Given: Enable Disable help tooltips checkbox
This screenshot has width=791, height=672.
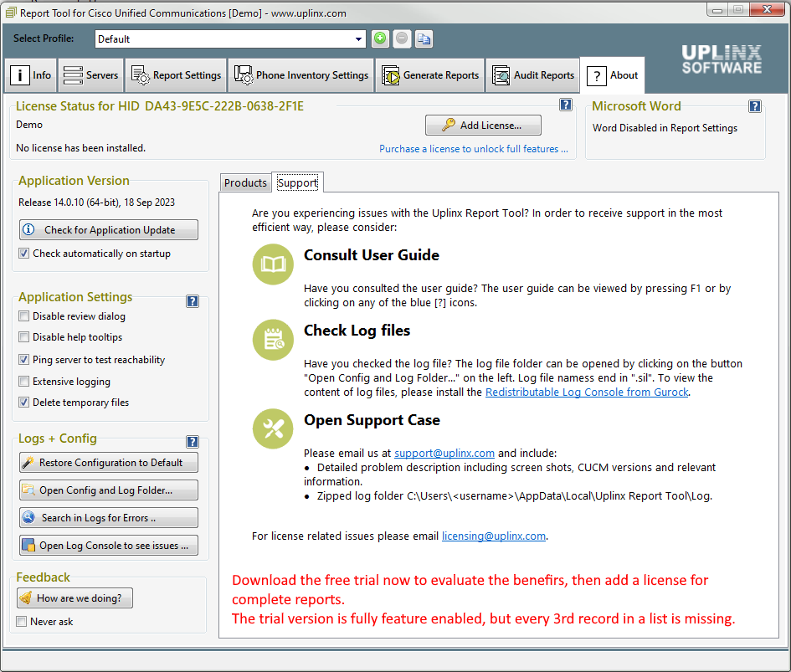Looking at the screenshot, I should pyautogui.click(x=23, y=337).
